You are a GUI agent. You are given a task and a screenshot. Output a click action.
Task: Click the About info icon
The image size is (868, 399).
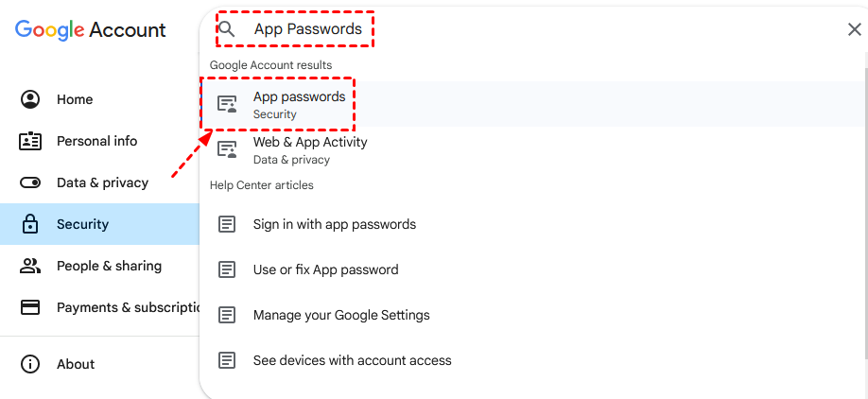pos(30,364)
